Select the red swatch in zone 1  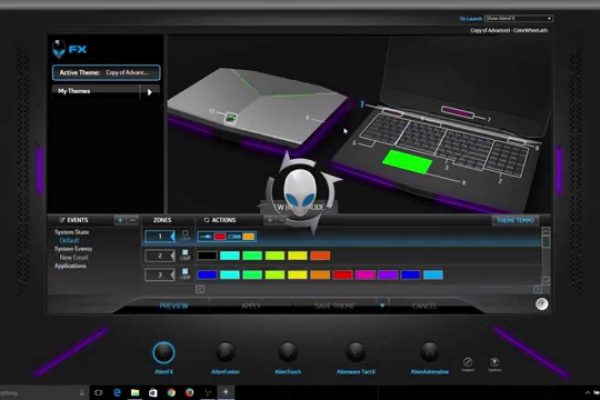[x=219, y=237]
